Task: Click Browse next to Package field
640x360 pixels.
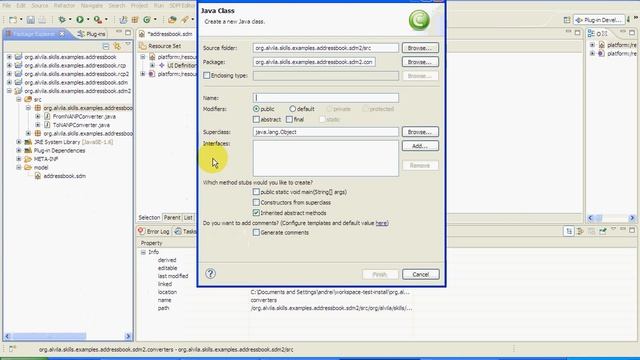Action: [x=420, y=62]
